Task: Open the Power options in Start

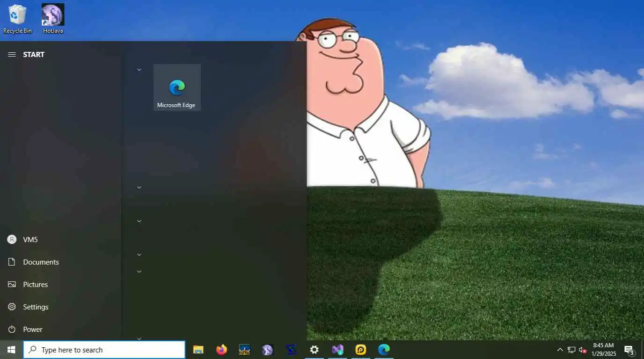Action: (x=61, y=330)
